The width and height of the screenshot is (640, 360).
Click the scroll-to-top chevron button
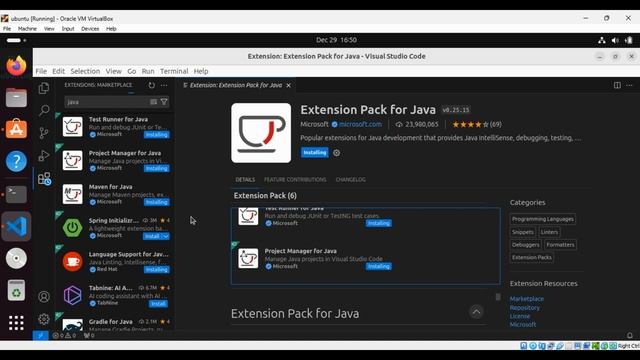(x=476, y=312)
